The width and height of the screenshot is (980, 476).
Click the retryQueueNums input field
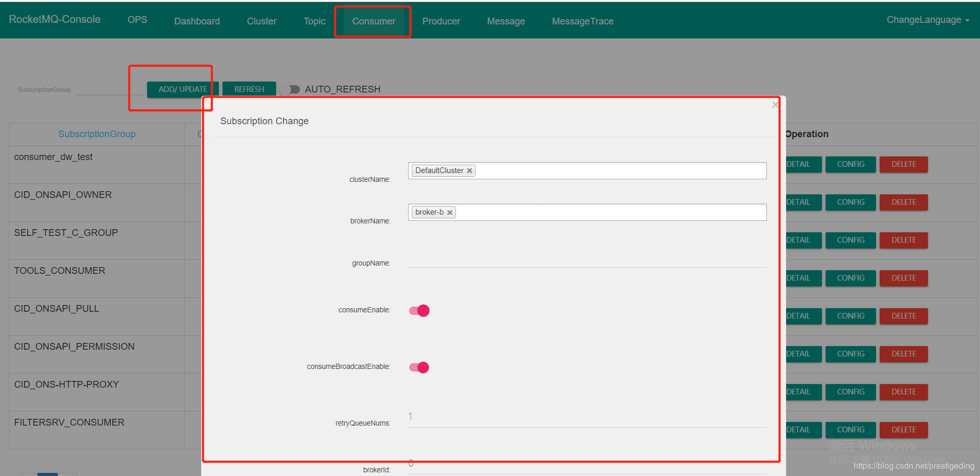click(587, 418)
